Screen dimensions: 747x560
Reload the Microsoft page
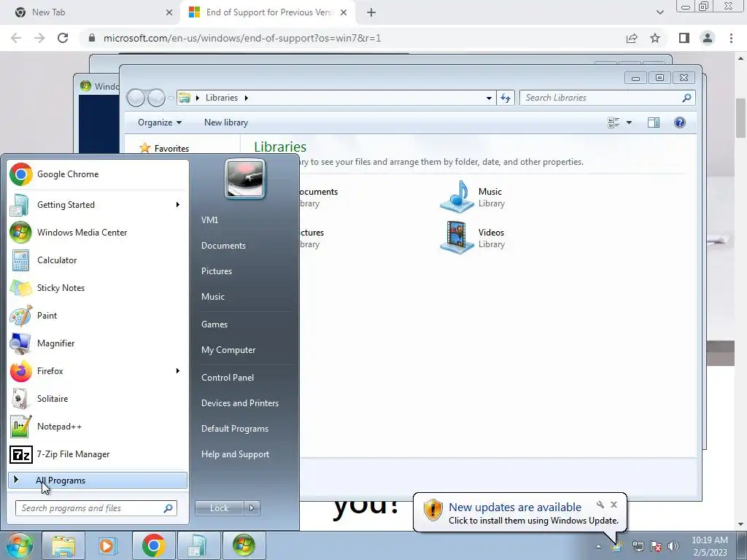[63, 38]
